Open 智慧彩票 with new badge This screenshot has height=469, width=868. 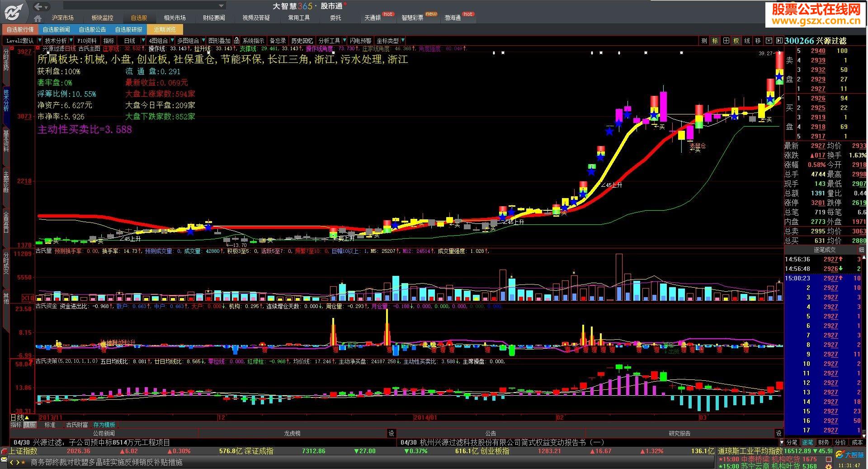[x=412, y=18]
